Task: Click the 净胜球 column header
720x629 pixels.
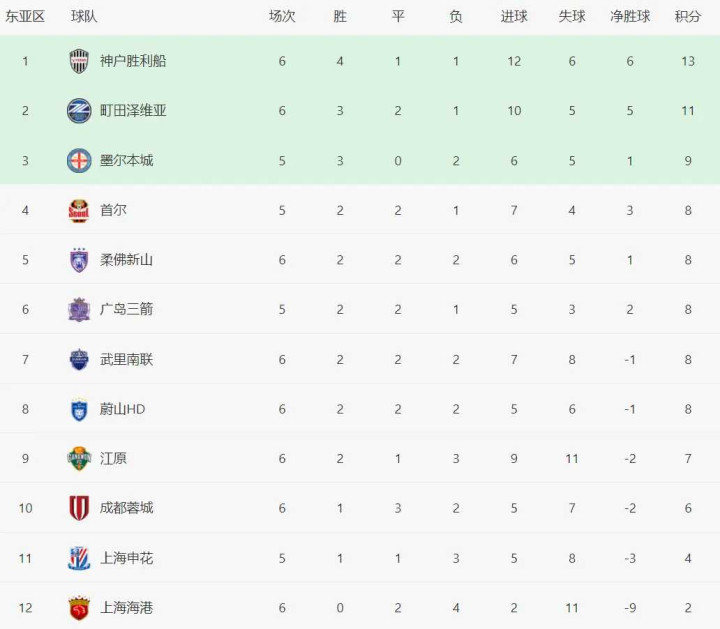Action: (x=630, y=17)
